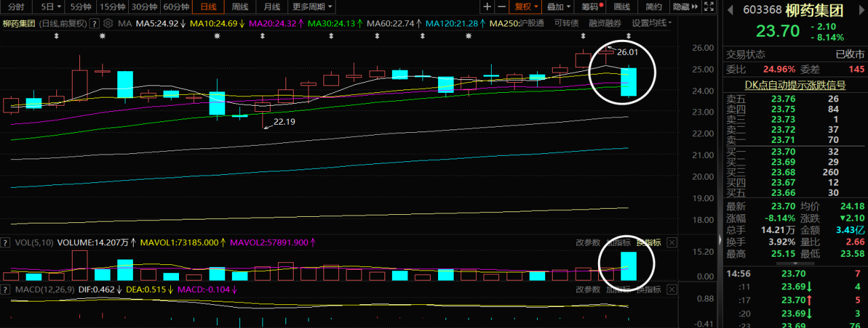
Task: Switch to 5分钟 chart tab
Action: click(80, 7)
